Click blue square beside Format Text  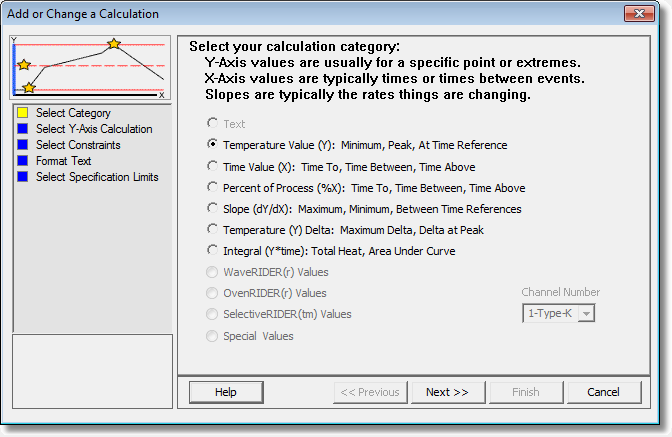pos(23,161)
